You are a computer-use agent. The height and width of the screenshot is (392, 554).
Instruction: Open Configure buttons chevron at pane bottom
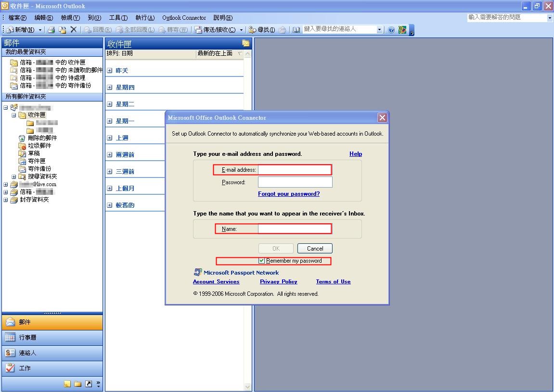click(x=98, y=384)
